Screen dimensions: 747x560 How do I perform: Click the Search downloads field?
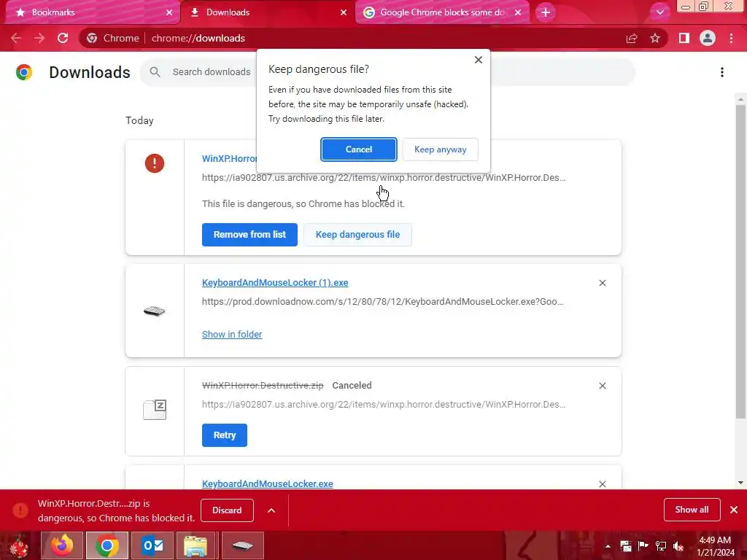211,72
